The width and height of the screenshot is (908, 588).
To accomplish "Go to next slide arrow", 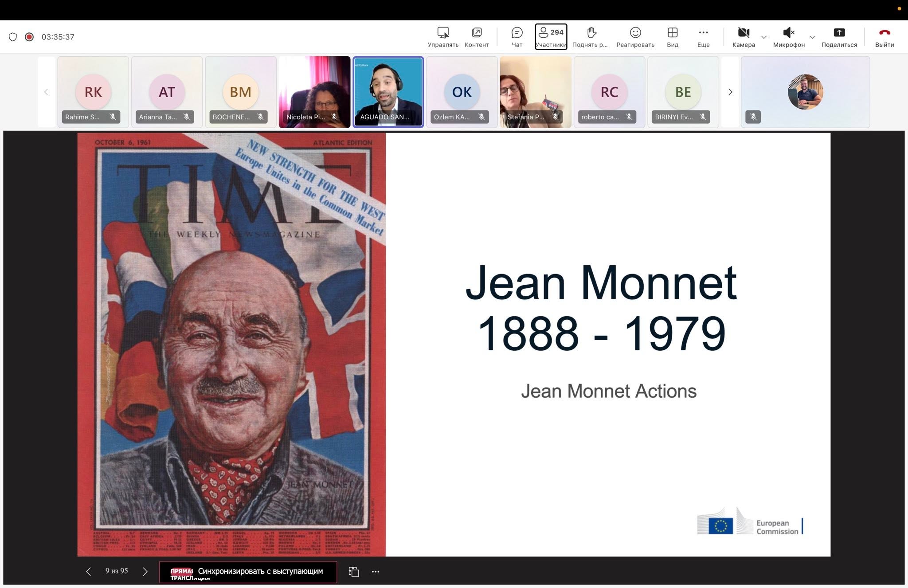I will (x=145, y=572).
